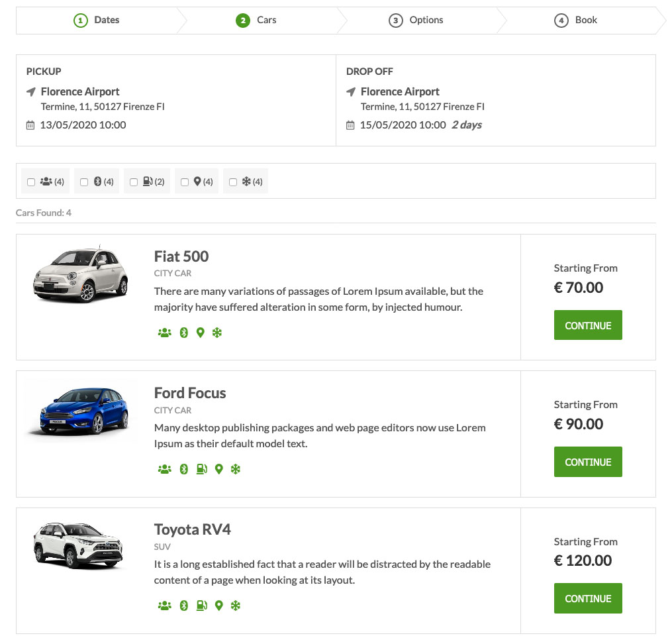Click the drop off date calendar icon
The height and width of the screenshot is (642, 672).
click(350, 125)
